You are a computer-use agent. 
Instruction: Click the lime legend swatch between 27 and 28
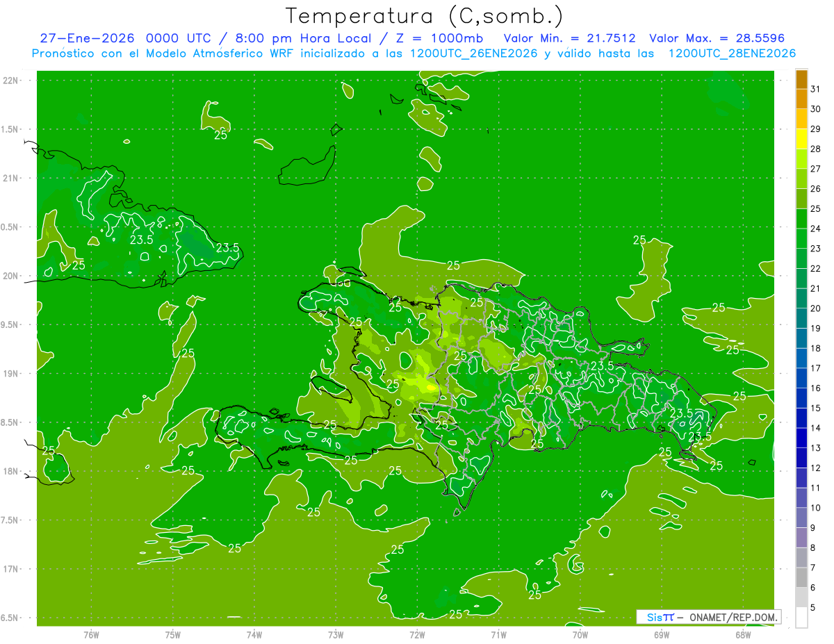tap(801, 159)
